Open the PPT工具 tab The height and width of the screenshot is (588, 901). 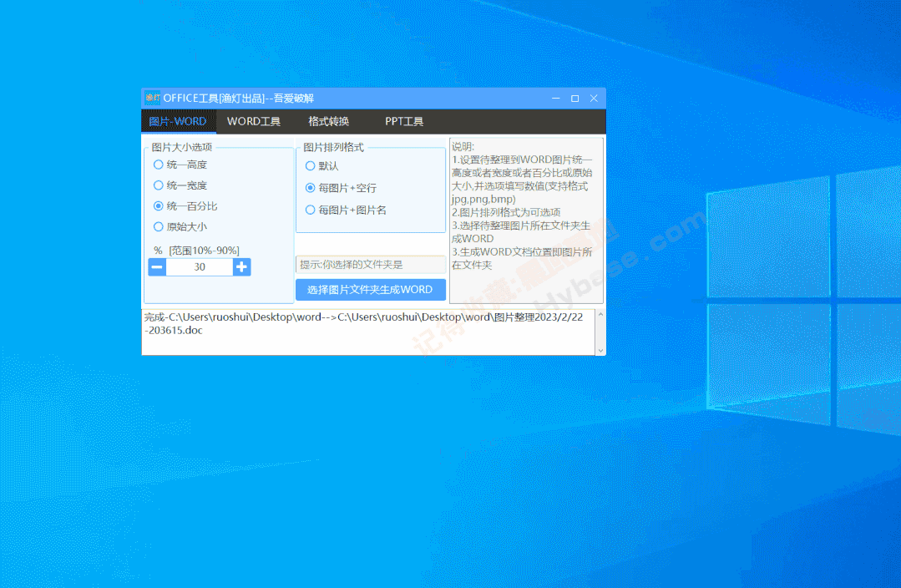pos(404,122)
